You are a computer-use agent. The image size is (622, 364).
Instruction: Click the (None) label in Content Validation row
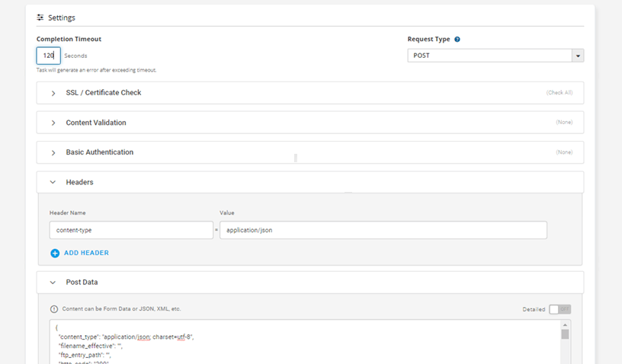point(563,123)
